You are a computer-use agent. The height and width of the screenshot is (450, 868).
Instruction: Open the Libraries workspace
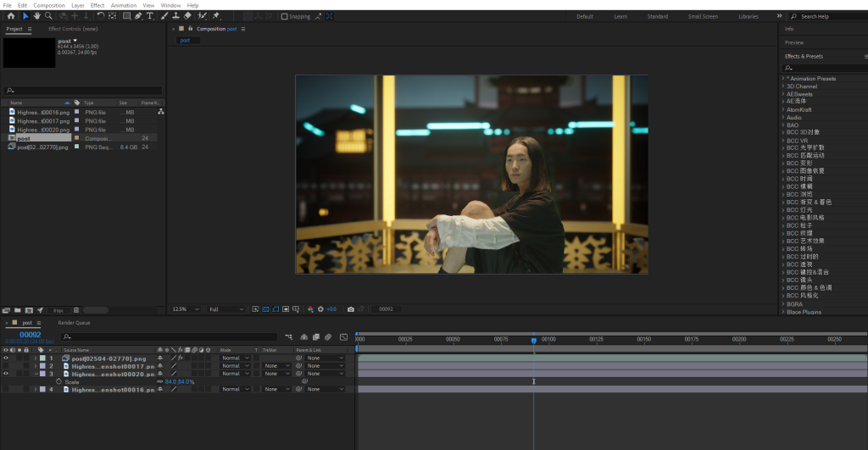[x=748, y=17]
